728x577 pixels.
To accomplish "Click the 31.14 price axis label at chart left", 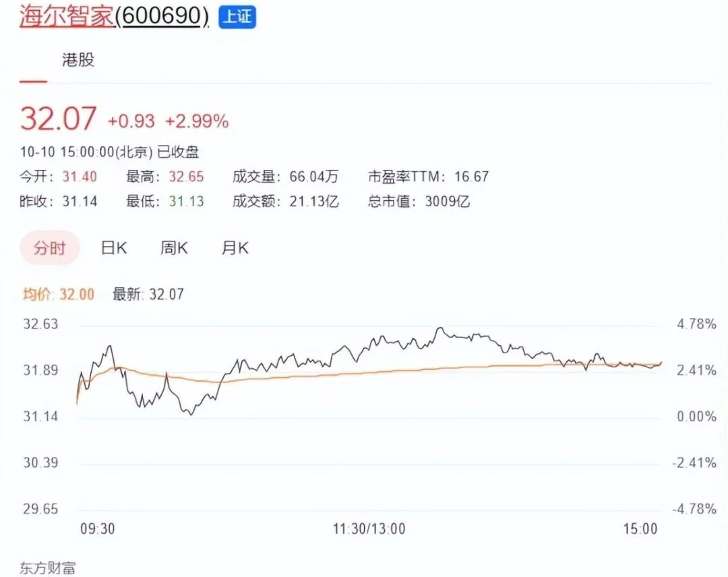I will tap(41, 416).
